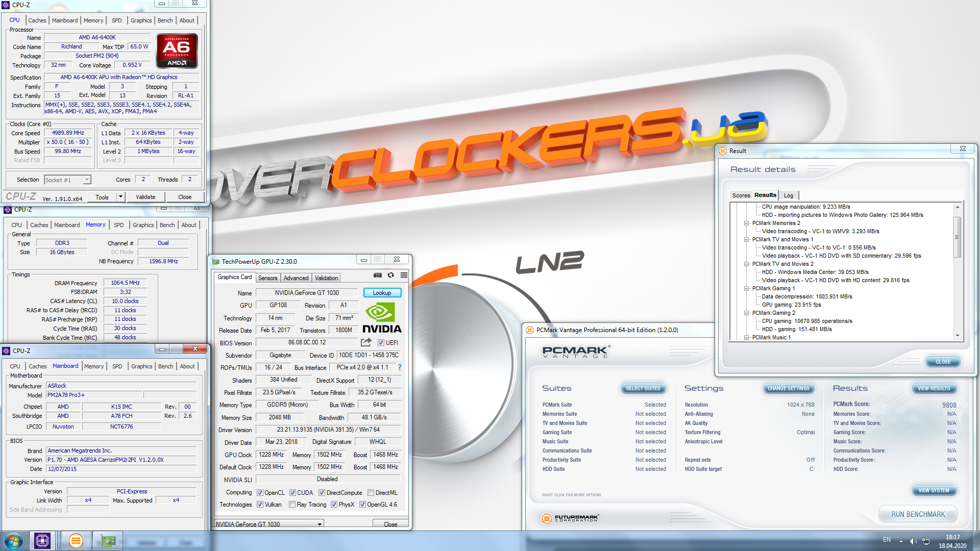Show hidden tray icons arrow
Image resolution: width=980 pixels, height=551 pixels.
(901, 541)
